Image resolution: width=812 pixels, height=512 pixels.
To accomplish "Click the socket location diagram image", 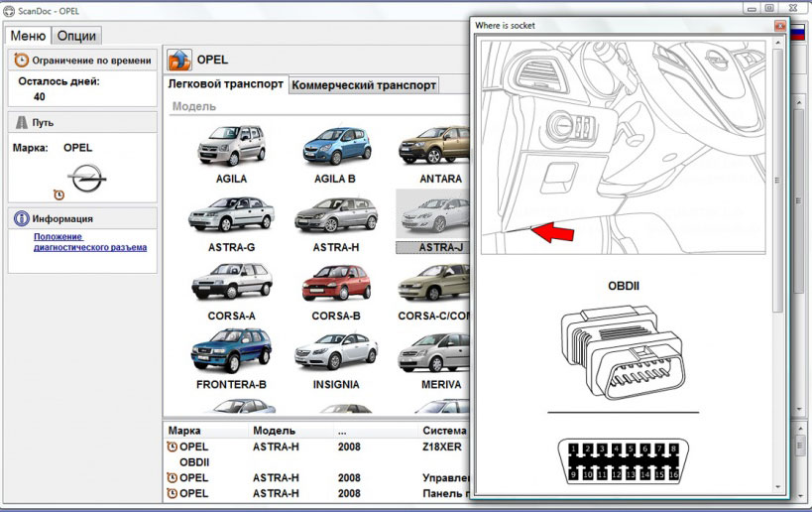I will (624, 148).
